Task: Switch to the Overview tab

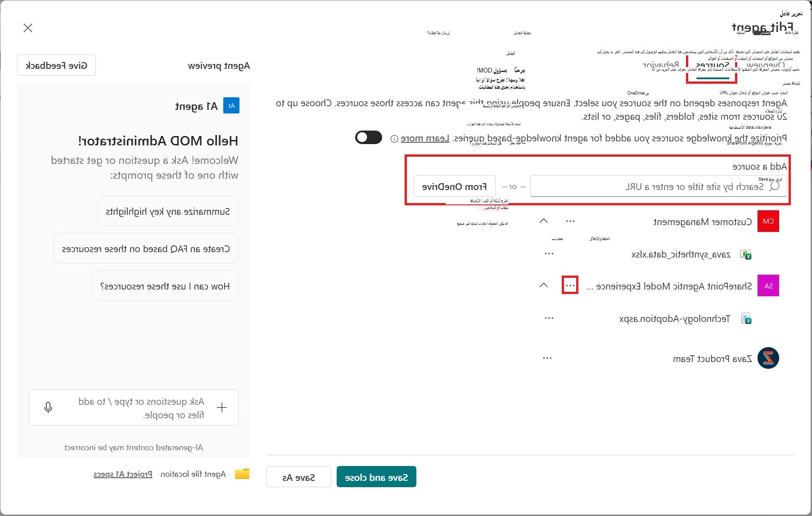Action: click(765, 66)
